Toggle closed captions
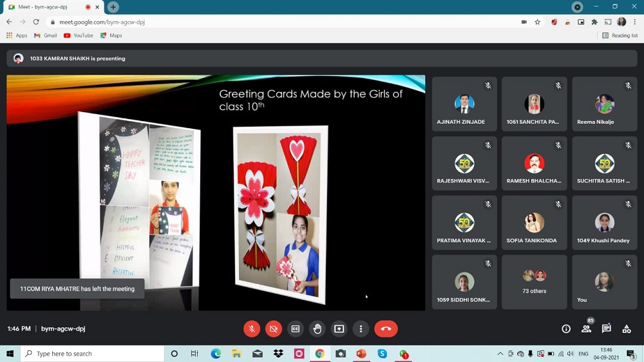Image resolution: width=644 pixels, height=362 pixels. (296, 329)
